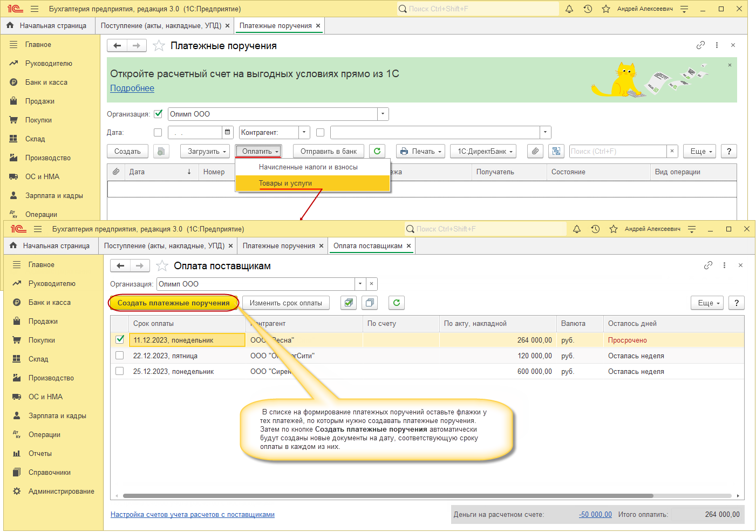756x532 pixels.
Task: Open Подробнее link in banner
Action: [x=132, y=88]
